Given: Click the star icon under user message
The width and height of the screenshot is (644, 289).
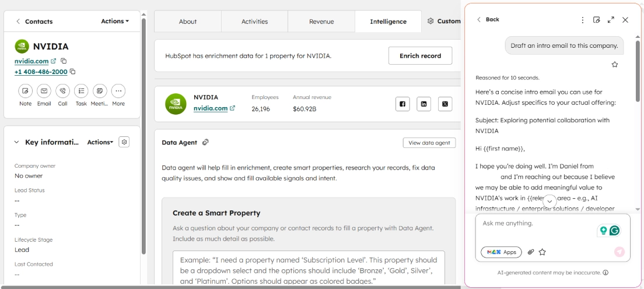Looking at the screenshot, I should [614, 65].
